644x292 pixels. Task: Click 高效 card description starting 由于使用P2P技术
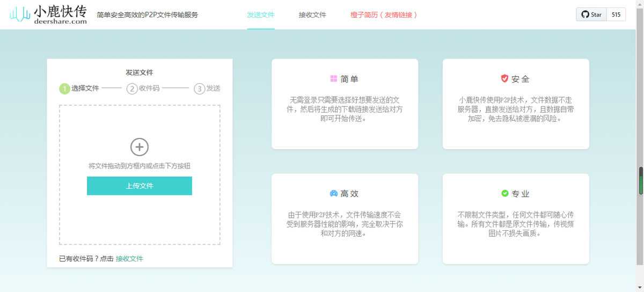345,224
